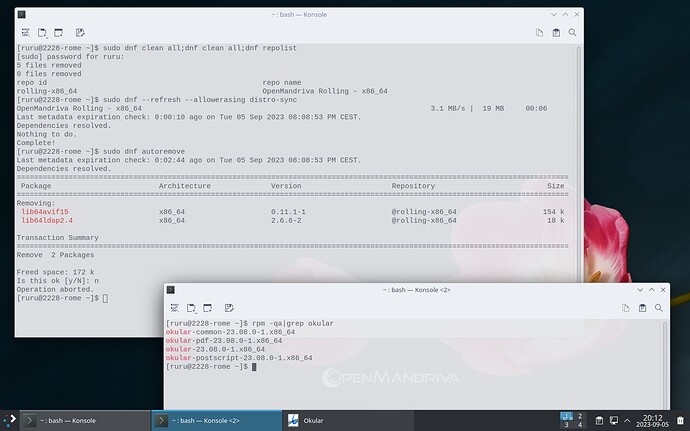Viewport: 690px width, 431px height.
Task: Click the window-with-arrow icon in Konsole <2> toolbar
Action: (x=207, y=308)
